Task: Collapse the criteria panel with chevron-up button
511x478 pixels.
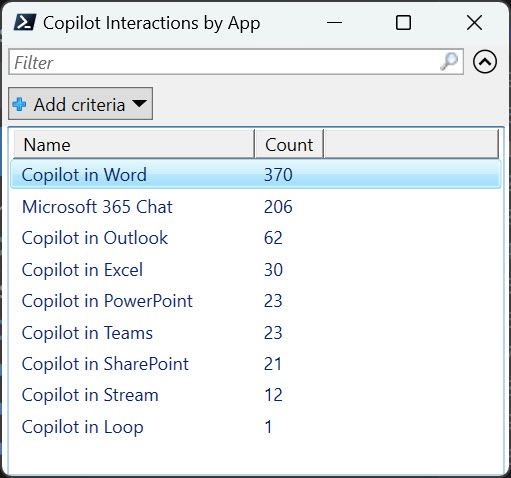Action: [x=485, y=62]
